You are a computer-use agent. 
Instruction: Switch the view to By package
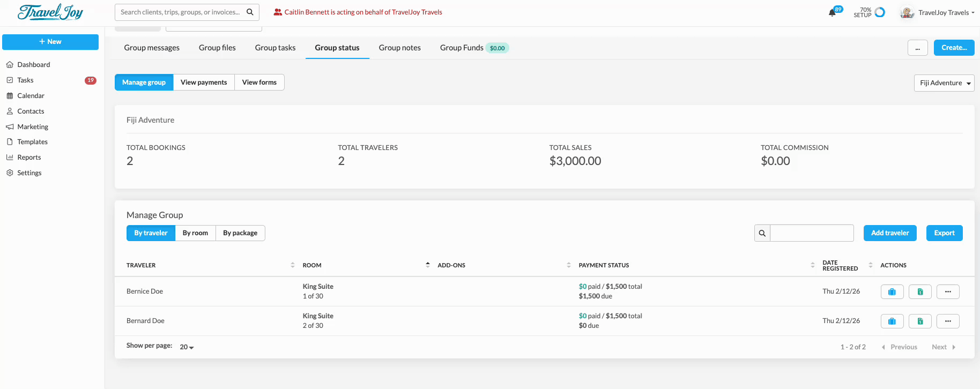(240, 233)
